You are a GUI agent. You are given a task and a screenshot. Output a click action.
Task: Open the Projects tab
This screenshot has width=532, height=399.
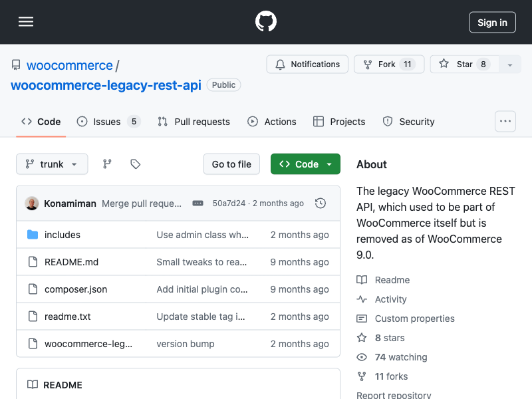pos(339,122)
